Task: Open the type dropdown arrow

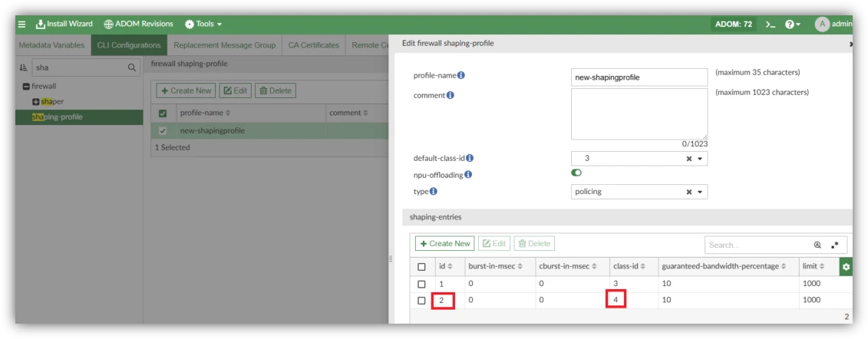Action: [x=700, y=192]
